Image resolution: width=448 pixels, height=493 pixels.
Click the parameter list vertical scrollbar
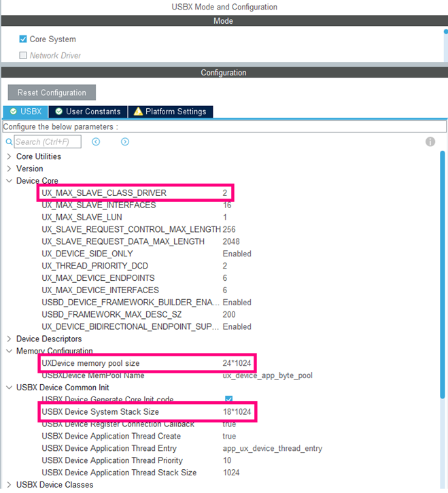[x=443, y=275]
